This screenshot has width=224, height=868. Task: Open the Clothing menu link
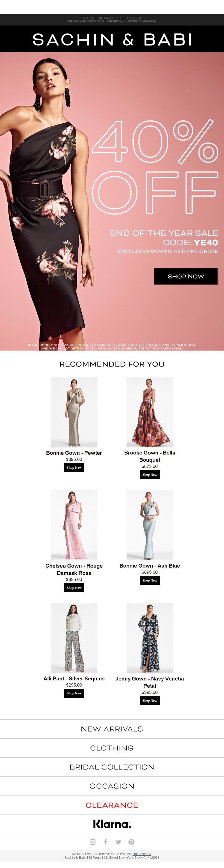112,748
